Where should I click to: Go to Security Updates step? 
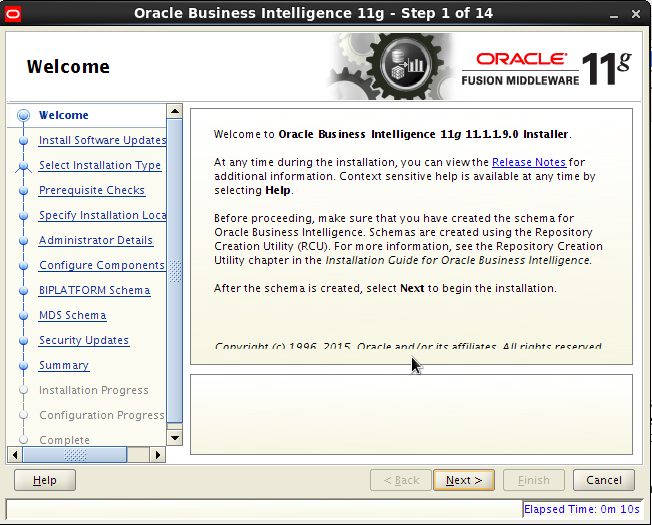point(84,340)
